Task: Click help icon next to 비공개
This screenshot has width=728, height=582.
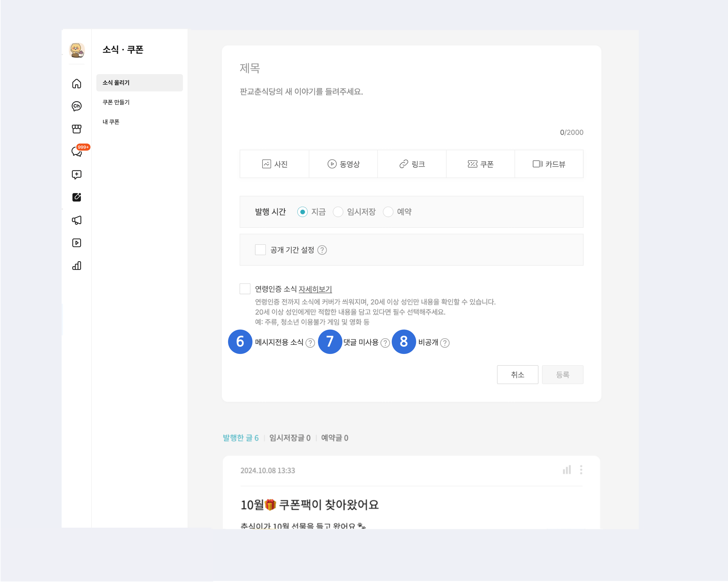Action: [445, 343]
